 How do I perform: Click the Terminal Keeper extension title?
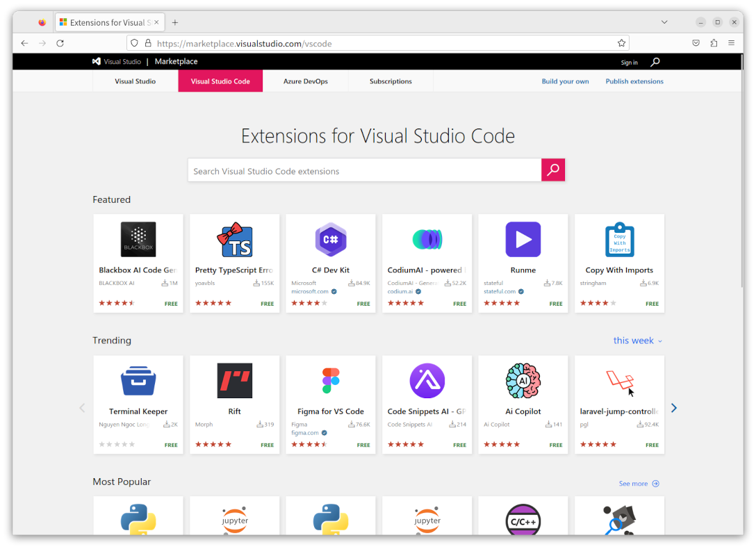138,411
